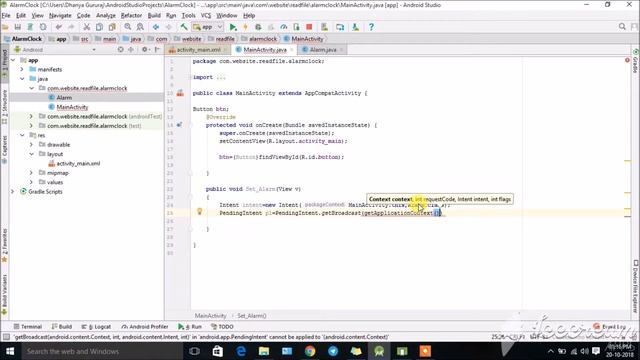
Task: Click the Find magnifier icon
Action: (x=128, y=27)
